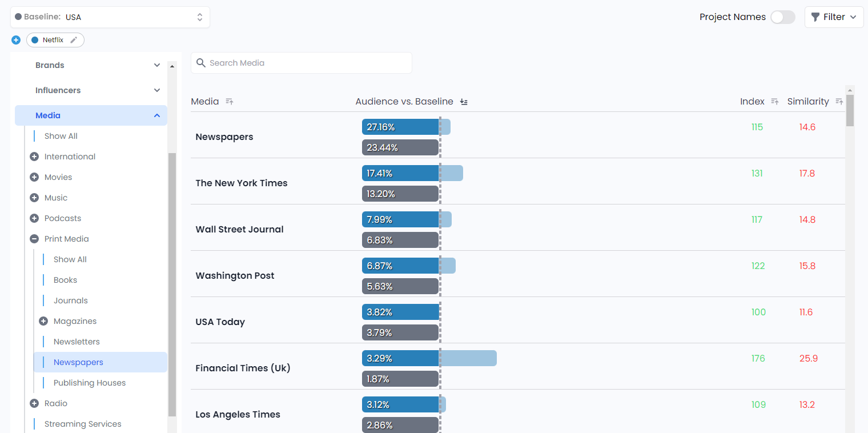Viewport: 868px width, 433px height.
Task: Click the Index column sort icon
Action: click(x=774, y=102)
